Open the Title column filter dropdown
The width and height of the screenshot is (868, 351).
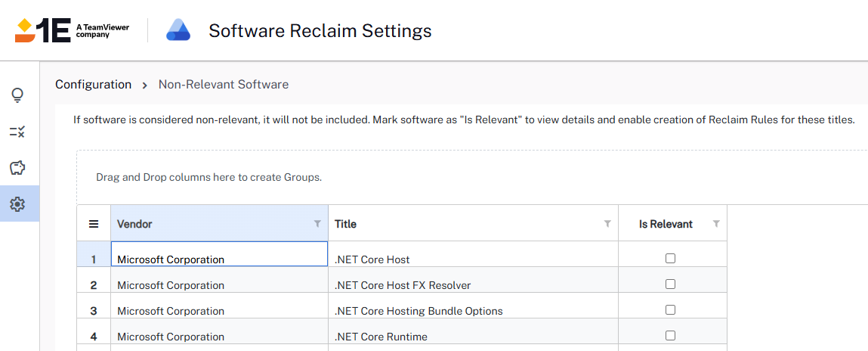tap(607, 224)
